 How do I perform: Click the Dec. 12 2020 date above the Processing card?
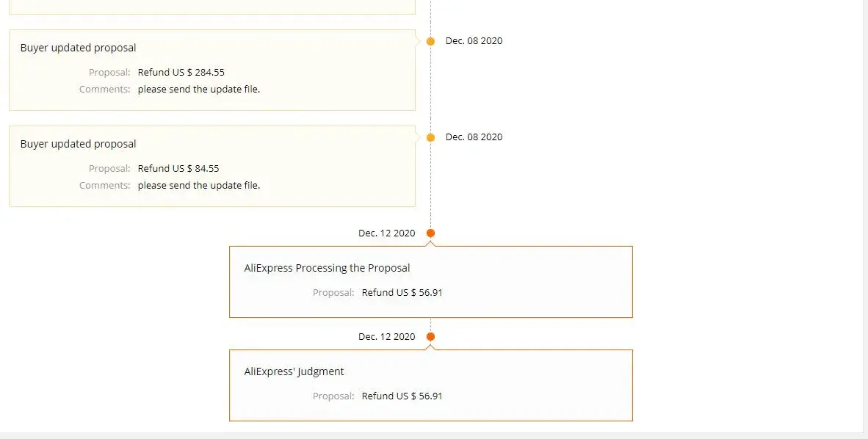386,233
